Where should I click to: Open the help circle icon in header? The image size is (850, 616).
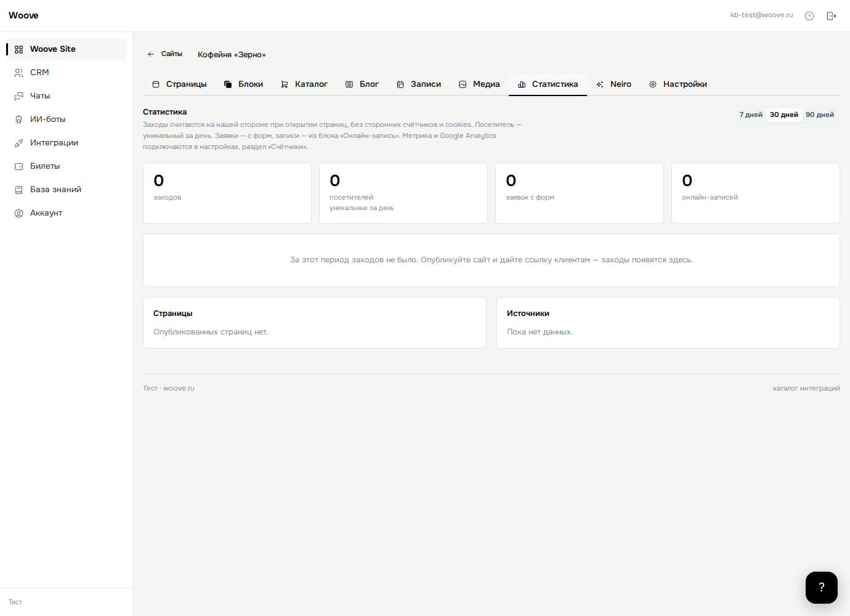pos(809,16)
